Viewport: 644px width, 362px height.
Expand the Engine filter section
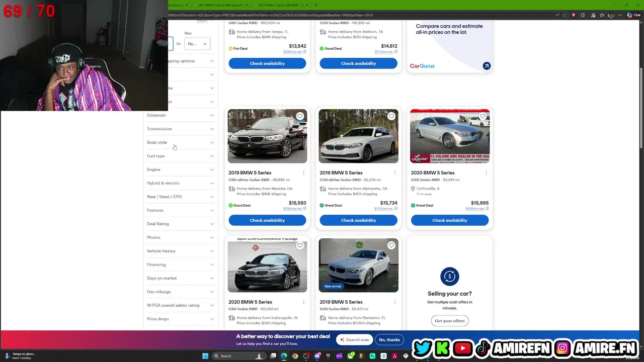[x=180, y=169]
